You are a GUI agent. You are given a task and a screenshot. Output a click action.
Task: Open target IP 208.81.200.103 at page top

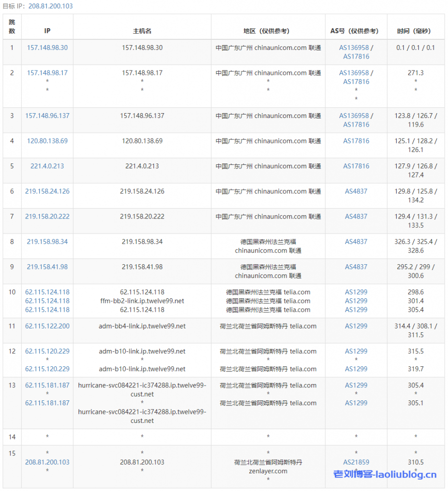click(50, 6)
